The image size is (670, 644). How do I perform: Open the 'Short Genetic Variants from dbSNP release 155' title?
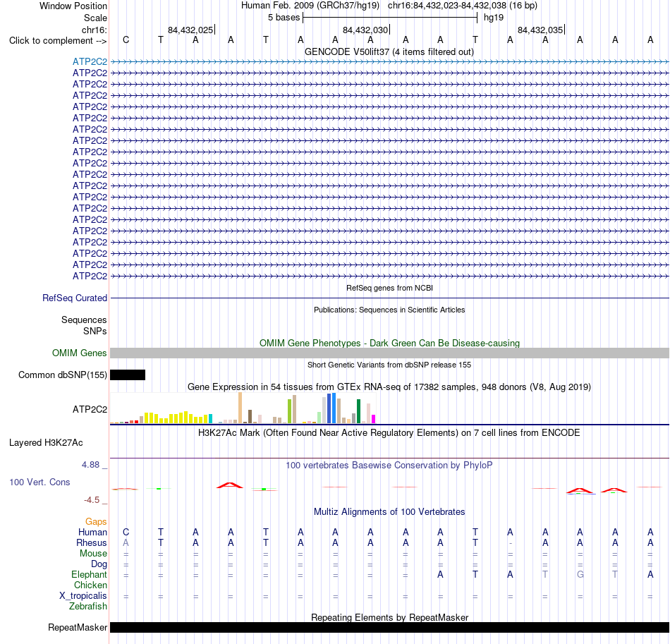coord(389,365)
